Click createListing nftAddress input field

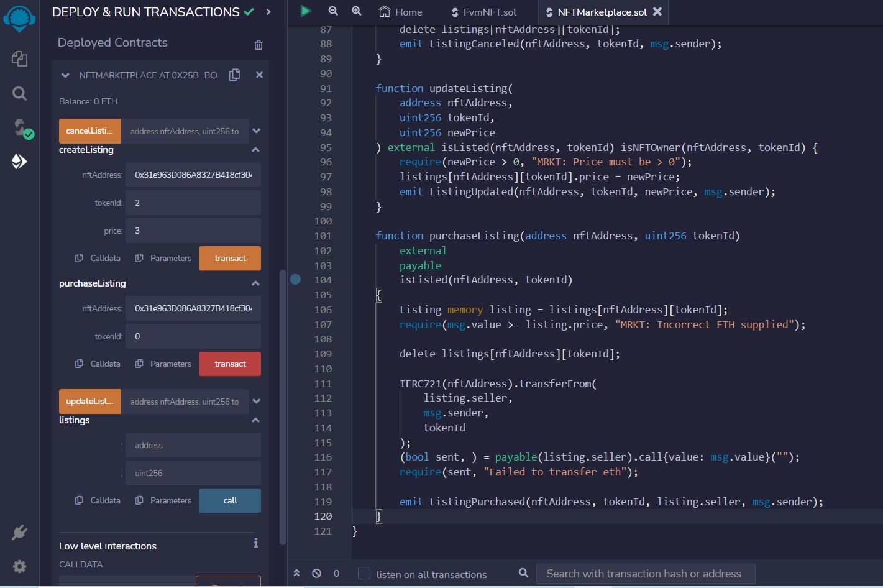pos(193,175)
